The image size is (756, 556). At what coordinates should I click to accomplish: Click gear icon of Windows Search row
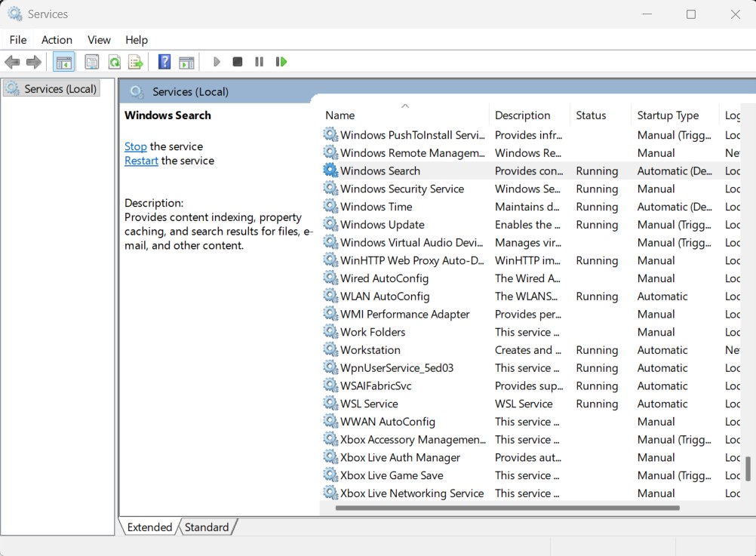click(330, 170)
